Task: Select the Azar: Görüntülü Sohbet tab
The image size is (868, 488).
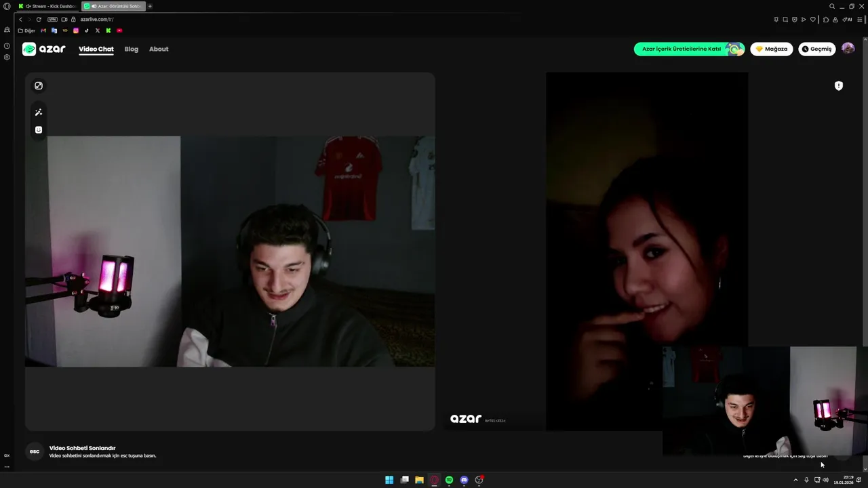Action: (113, 6)
